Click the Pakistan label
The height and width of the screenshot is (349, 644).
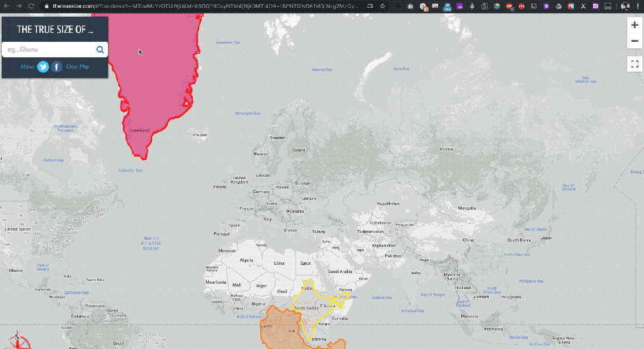click(393, 256)
